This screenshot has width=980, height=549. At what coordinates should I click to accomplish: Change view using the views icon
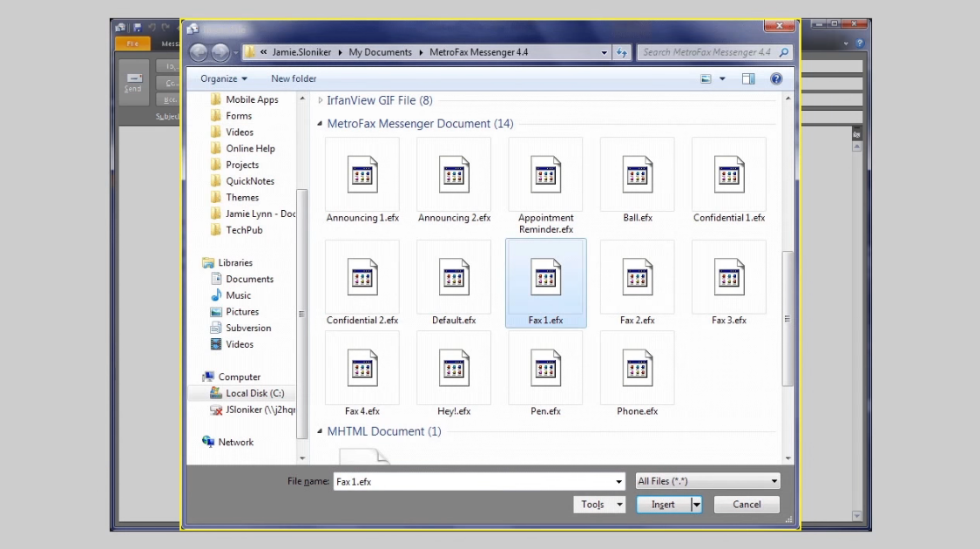tap(706, 78)
